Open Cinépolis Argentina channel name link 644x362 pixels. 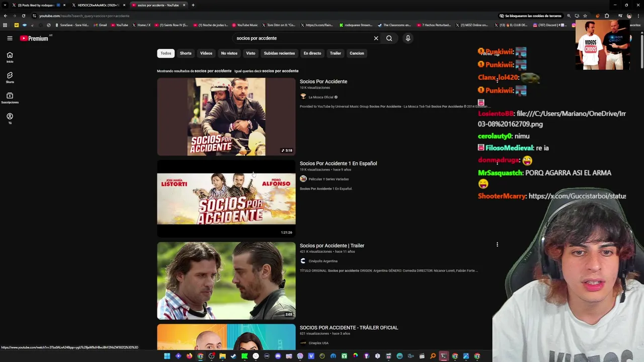[x=323, y=261]
